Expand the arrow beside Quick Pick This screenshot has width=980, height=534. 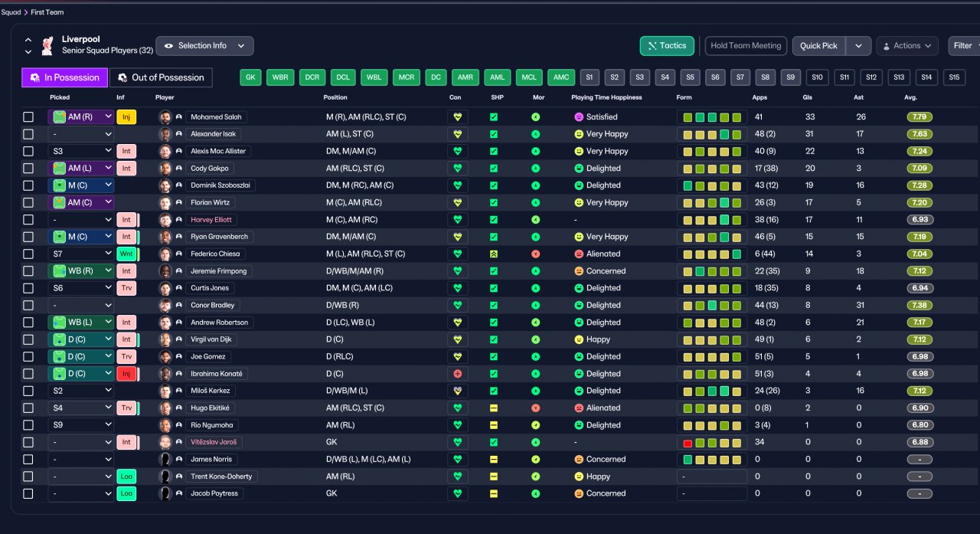click(858, 46)
